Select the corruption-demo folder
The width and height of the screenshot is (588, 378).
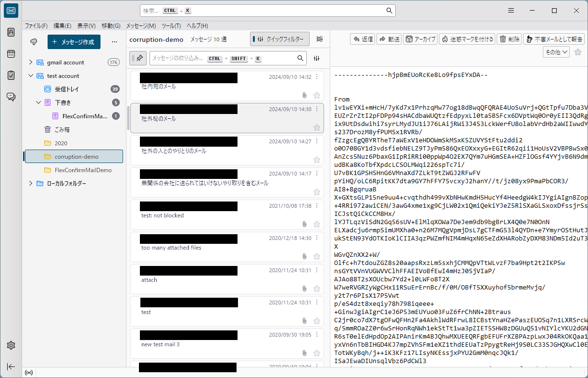coord(74,156)
